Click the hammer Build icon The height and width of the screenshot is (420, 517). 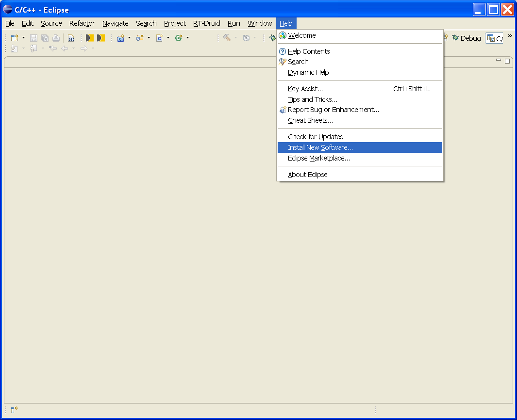coord(227,38)
